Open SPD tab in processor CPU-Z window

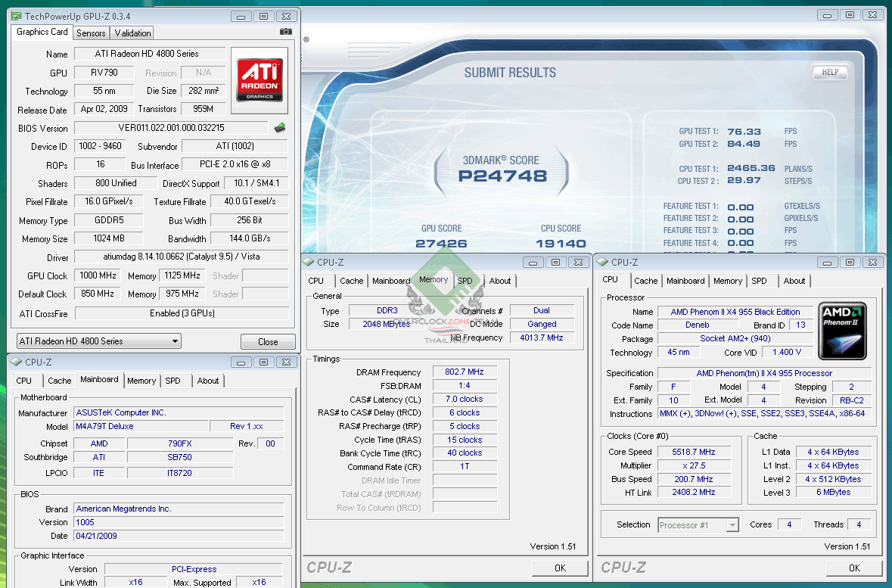(x=759, y=281)
